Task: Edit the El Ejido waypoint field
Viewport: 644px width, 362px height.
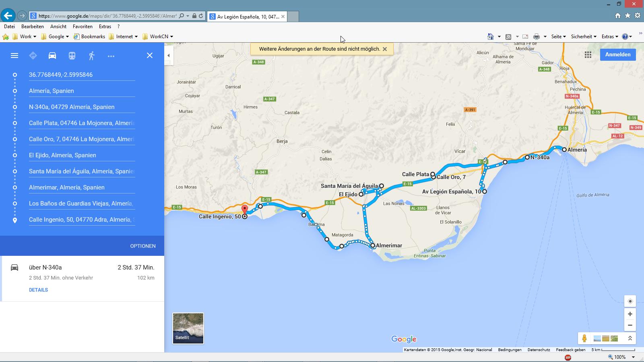Action: [x=82, y=155]
